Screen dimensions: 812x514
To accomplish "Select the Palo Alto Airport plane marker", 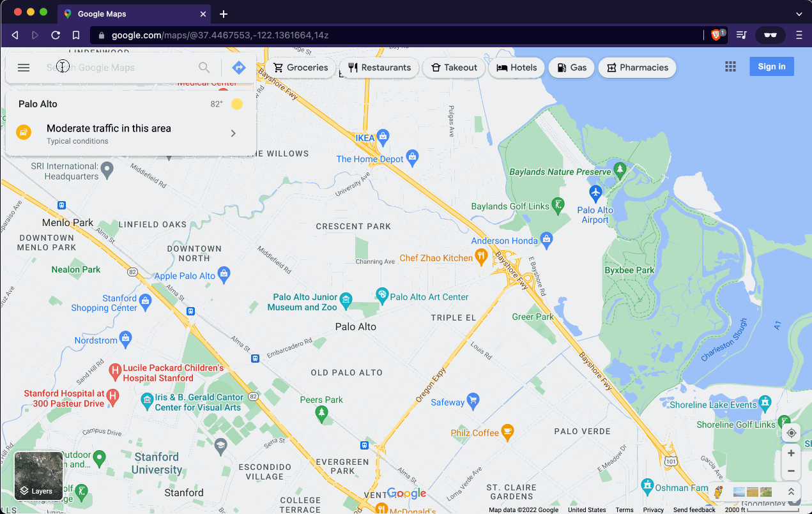I will pyautogui.click(x=595, y=192).
